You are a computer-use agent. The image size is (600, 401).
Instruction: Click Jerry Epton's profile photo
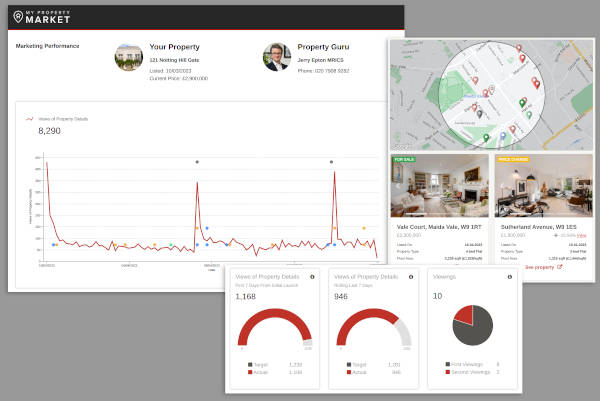(x=277, y=57)
